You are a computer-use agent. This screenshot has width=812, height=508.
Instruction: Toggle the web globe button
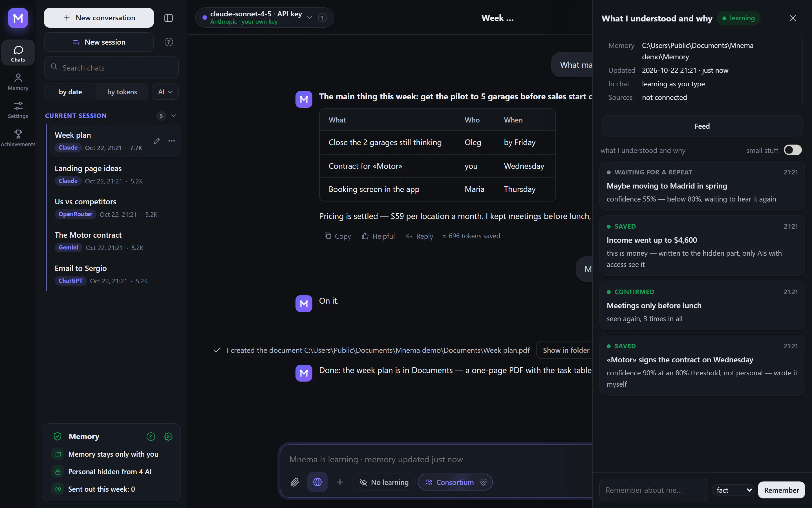(317, 482)
